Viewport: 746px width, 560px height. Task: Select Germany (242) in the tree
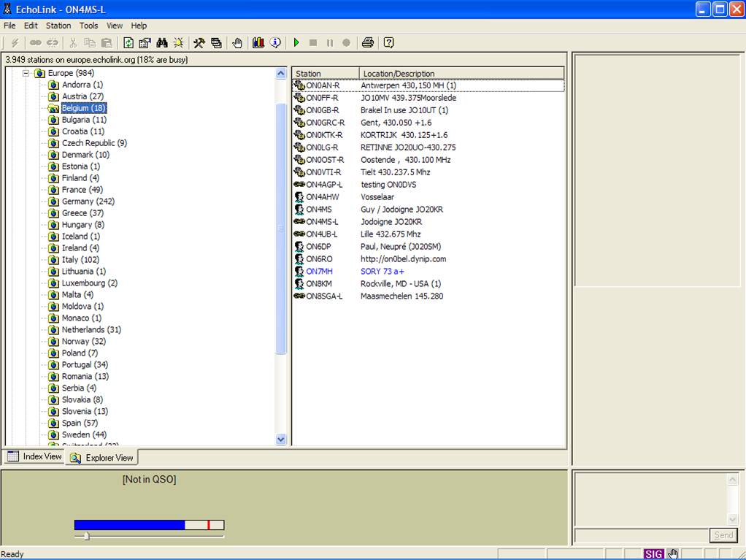[x=88, y=202]
